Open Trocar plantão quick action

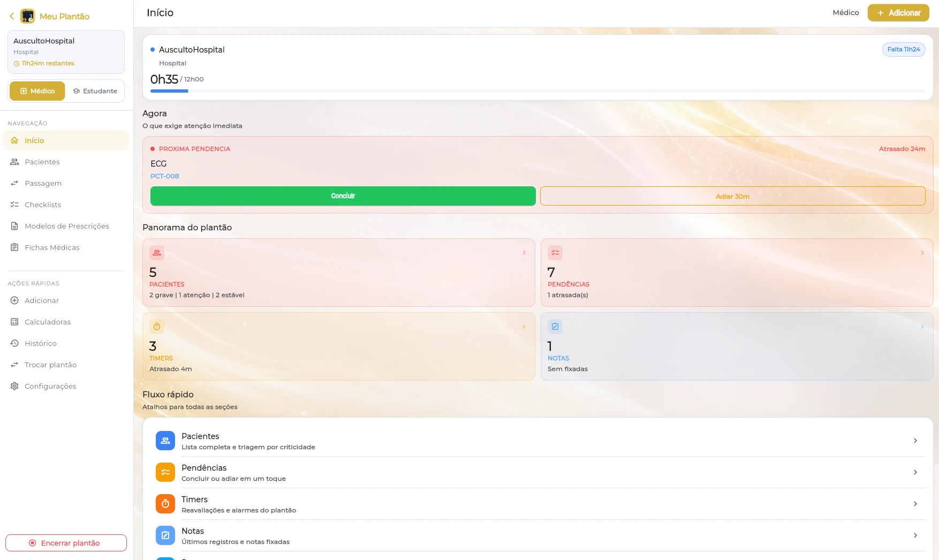pyautogui.click(x=66, y=365)
